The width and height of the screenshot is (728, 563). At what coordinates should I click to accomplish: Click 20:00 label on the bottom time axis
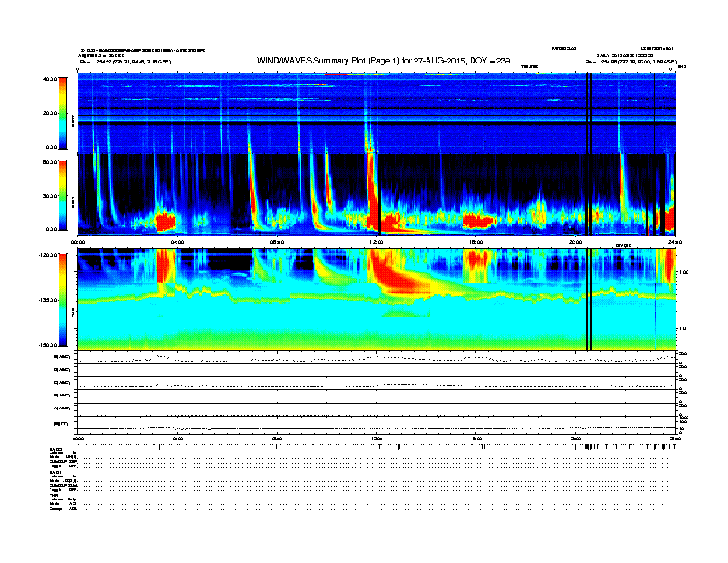tap(575, 438)
